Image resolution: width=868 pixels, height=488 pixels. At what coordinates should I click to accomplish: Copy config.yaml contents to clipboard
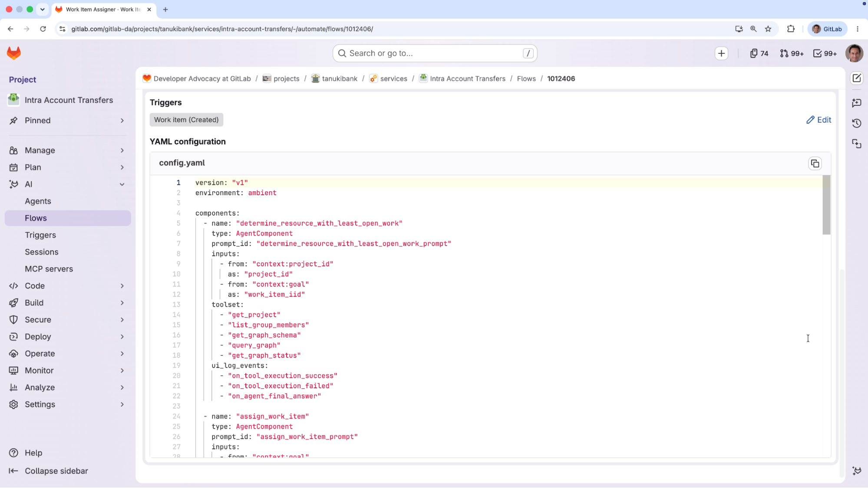pos(815,164)
